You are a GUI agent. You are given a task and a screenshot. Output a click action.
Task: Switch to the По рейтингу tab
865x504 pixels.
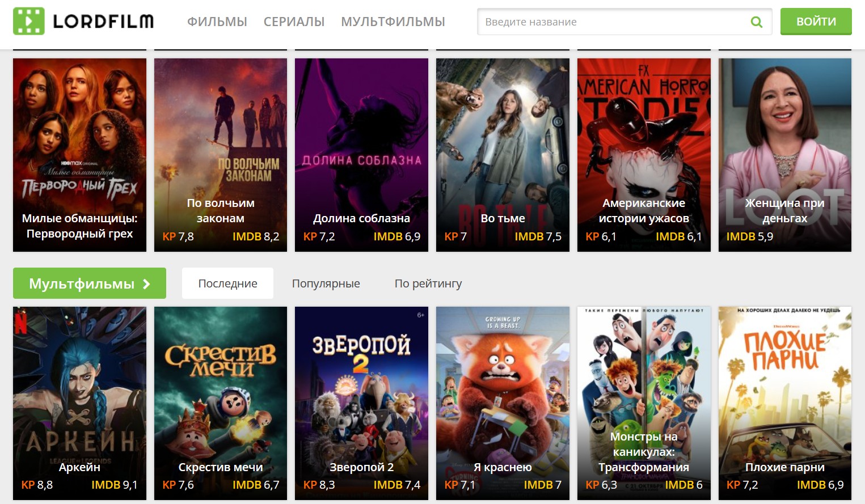428,283
